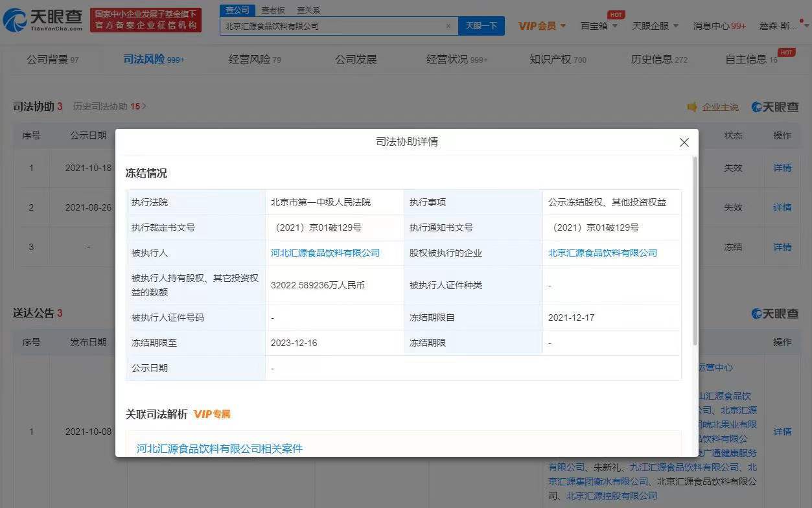The width and height of the screenshot is (812, 508).
Task: Open 详情 for row 2021-10-18
Action: (x=782, y=168)
